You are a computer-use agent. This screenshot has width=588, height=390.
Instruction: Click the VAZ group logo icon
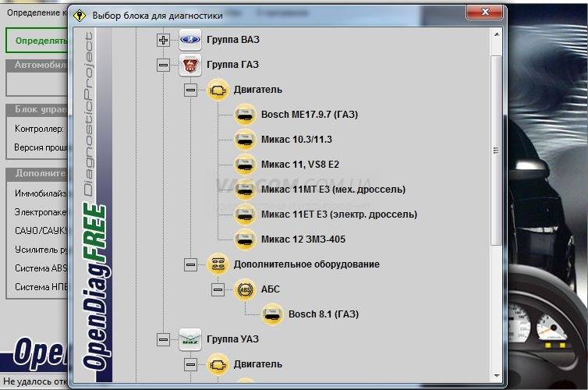pyautogui.click(x=190, y=39)
